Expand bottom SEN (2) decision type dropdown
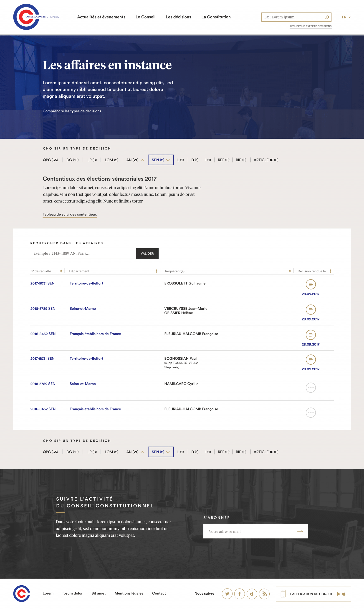 click(x=161, y=452)
